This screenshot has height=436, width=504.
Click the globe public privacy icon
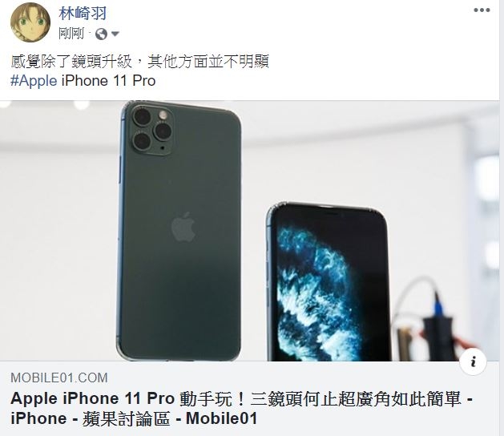click(101, 34)
